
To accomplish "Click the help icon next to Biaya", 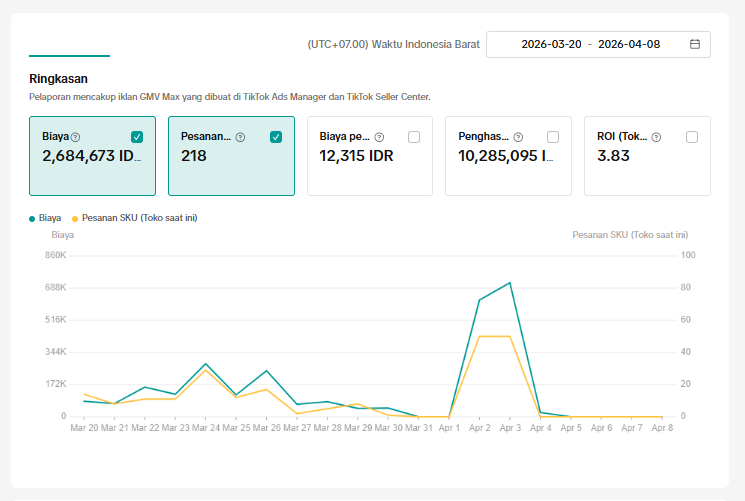I will pyautogui.click(x=75, y=137).
